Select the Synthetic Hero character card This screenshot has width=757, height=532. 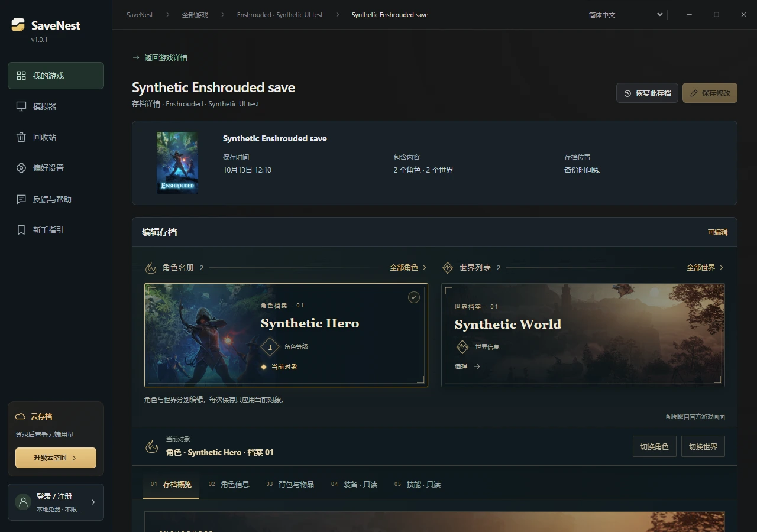click(286, 335)
